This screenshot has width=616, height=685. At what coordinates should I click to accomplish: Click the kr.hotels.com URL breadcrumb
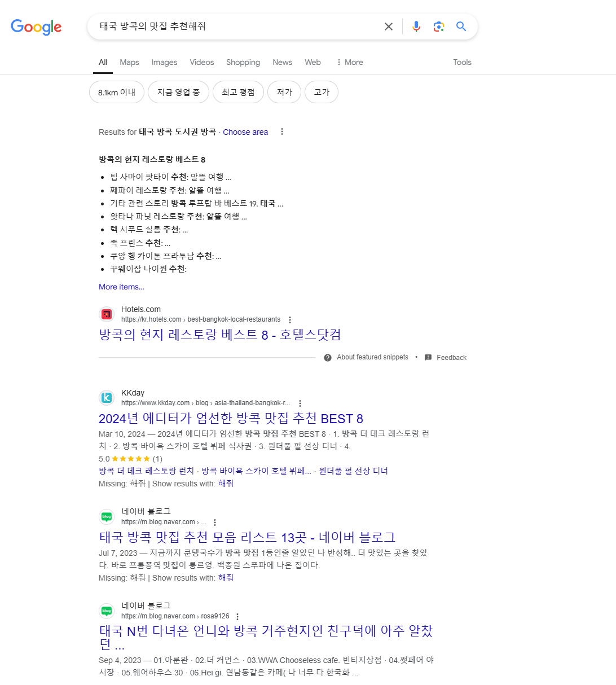point(201,319)
